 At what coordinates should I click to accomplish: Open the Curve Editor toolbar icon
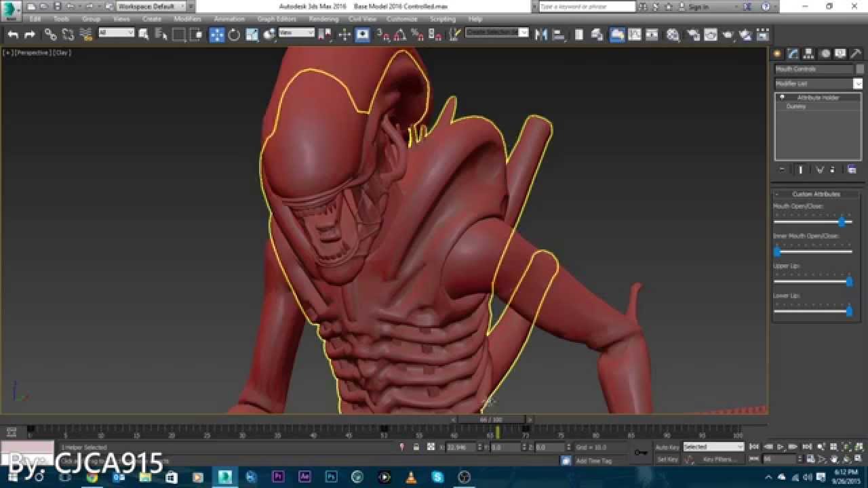pos(635,35)
